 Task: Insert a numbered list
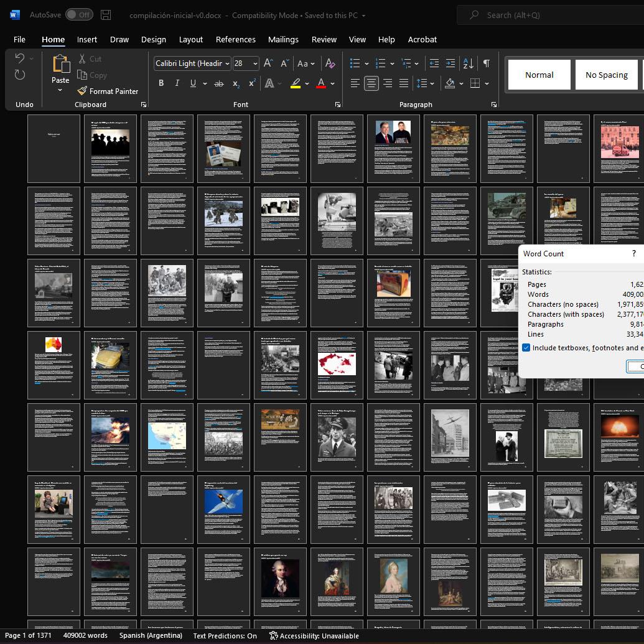(380, 63)
